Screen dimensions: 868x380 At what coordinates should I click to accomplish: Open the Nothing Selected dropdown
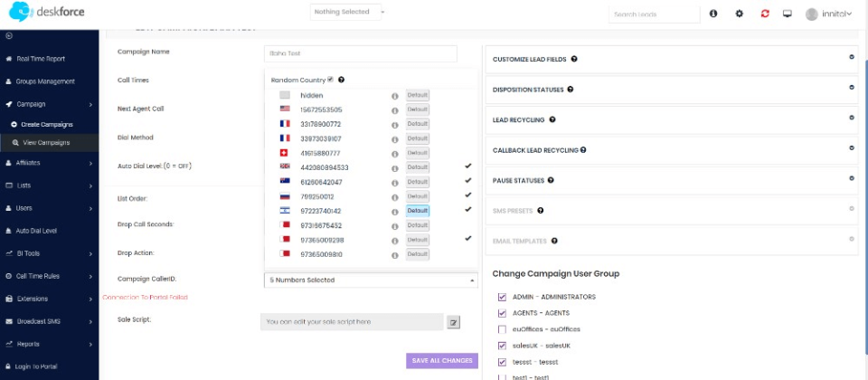[346, 12]
